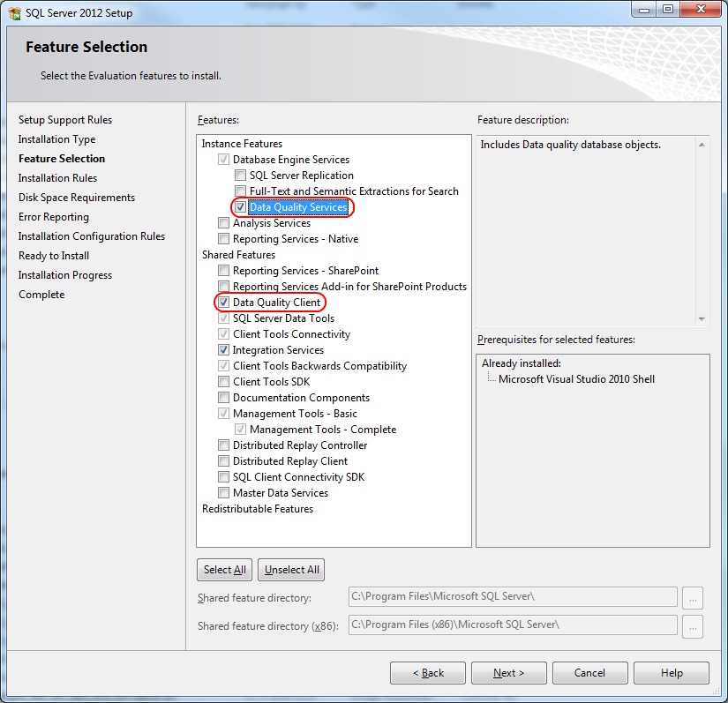Check the Client Tools SDK feature
728x703 pixels.
(x=223, y=382)
